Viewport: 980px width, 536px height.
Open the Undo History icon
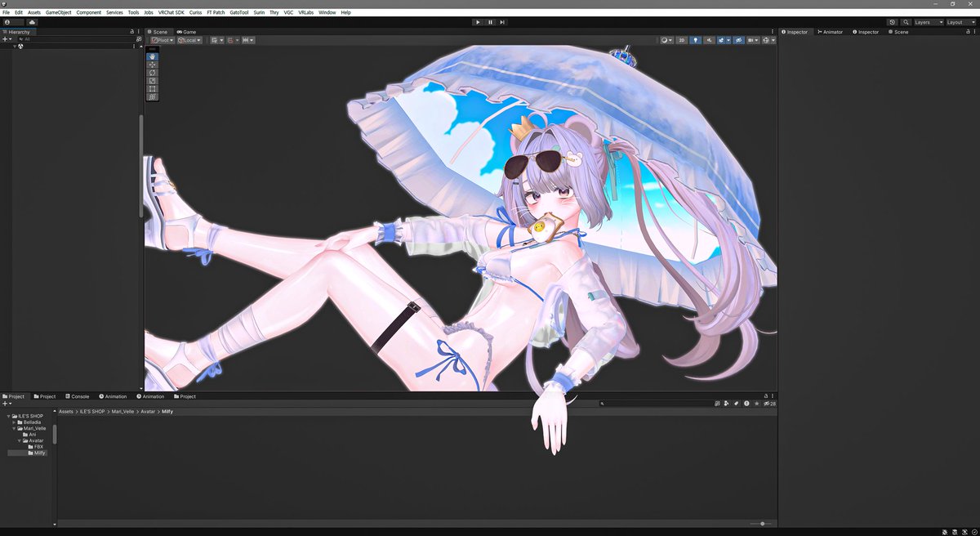coord(892,22)
